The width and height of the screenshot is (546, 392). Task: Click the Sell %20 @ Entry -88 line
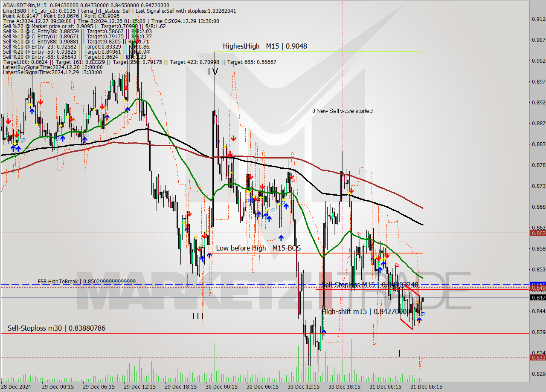75,57
